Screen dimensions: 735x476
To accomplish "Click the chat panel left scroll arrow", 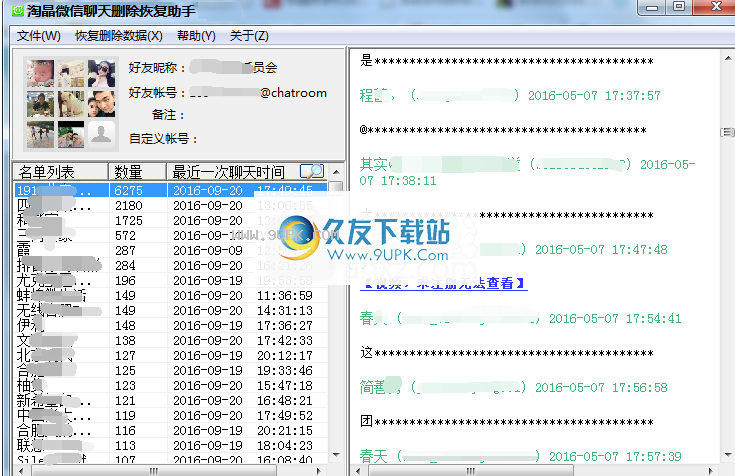I will (x=358, y=471).
